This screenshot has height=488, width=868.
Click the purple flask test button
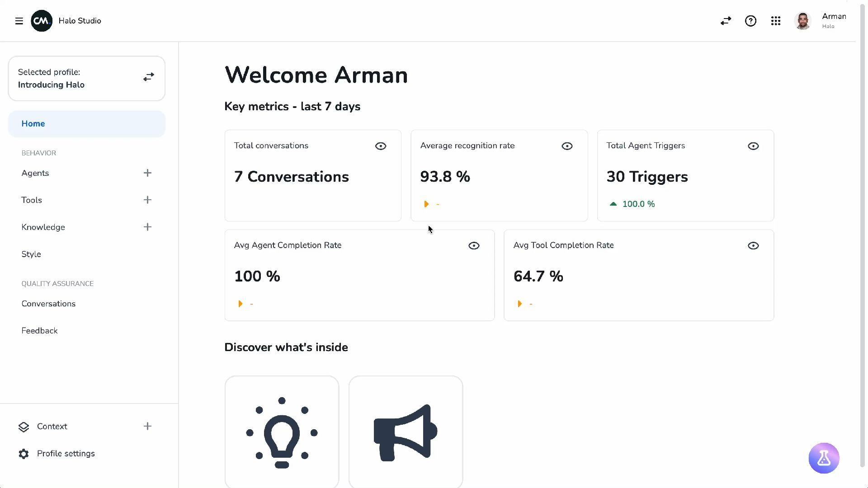tap(824, 458)
